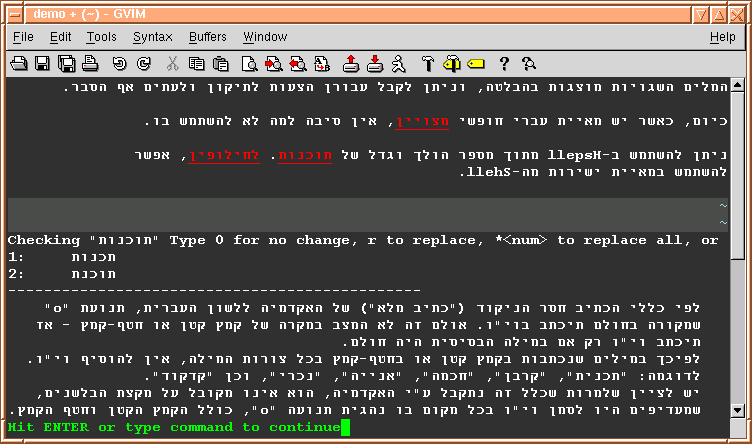
Task: Open the Help menu
Action: [x=722, y=37]
